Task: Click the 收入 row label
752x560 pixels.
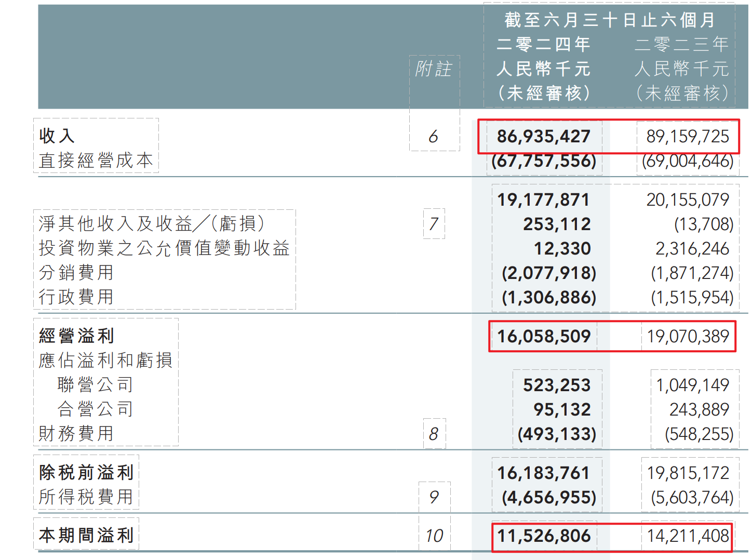Action: (x=57, y=136)
